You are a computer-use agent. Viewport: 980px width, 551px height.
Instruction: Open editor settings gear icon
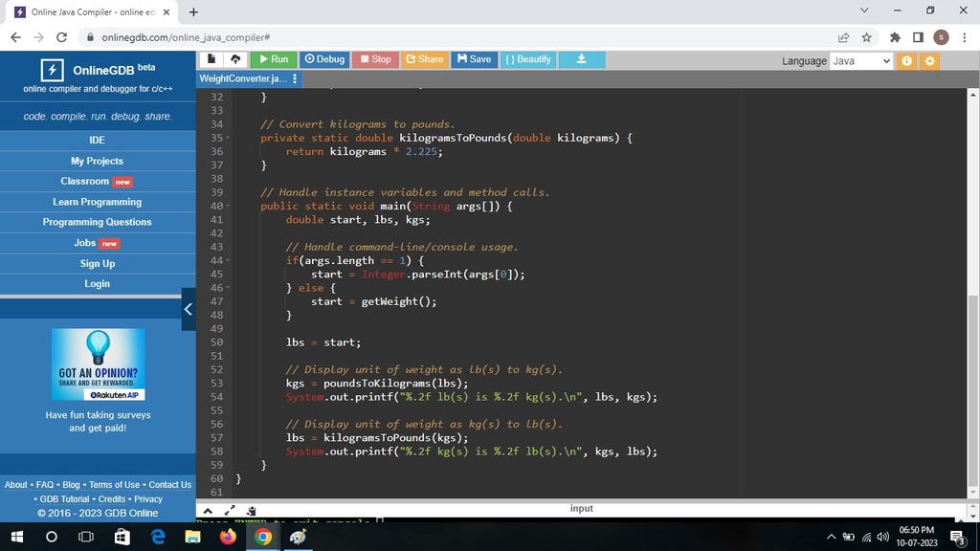point(930,60)
